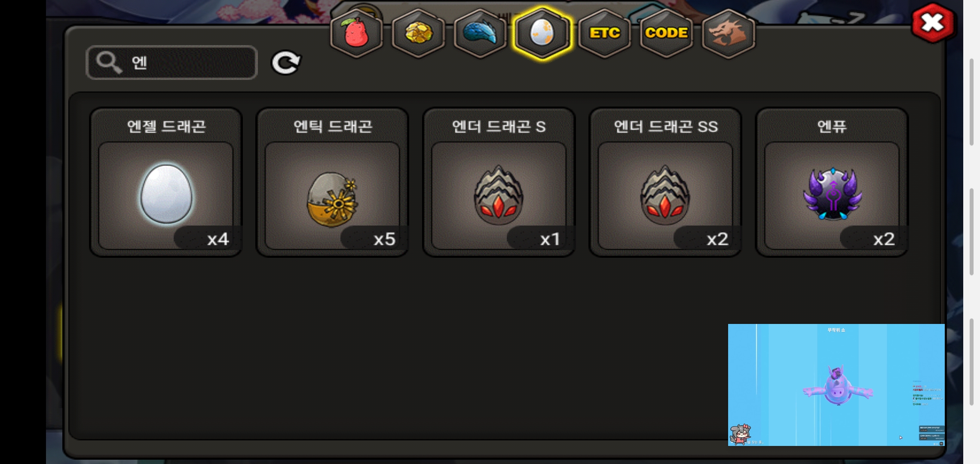The width and height of the screenshot is (980, 464).
Task: Open the gold nugget tab
Action: 418,34
